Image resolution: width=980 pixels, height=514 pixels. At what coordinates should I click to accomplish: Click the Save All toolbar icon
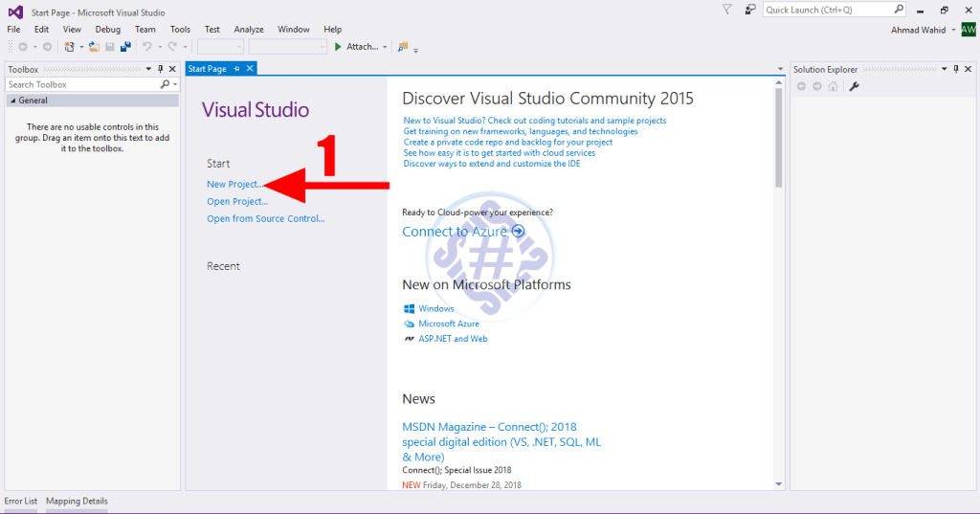pyautogui.click(x=125, y=46)
